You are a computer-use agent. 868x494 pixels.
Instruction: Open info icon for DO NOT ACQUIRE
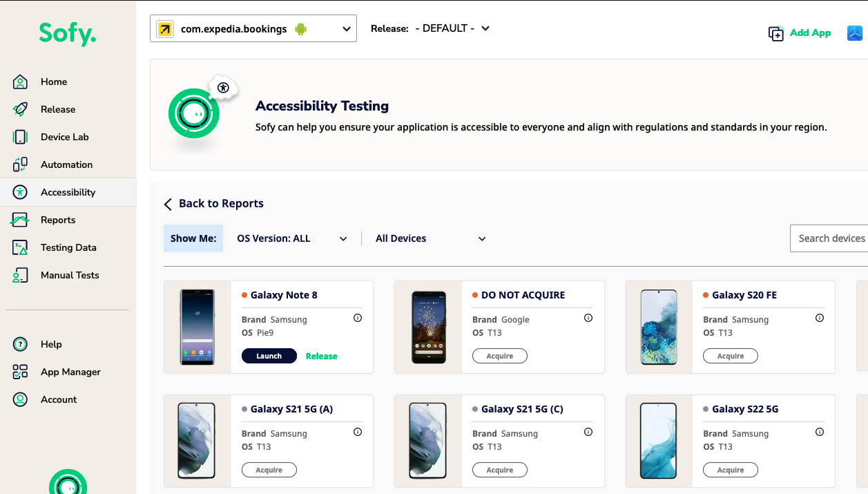click(588, 319)
